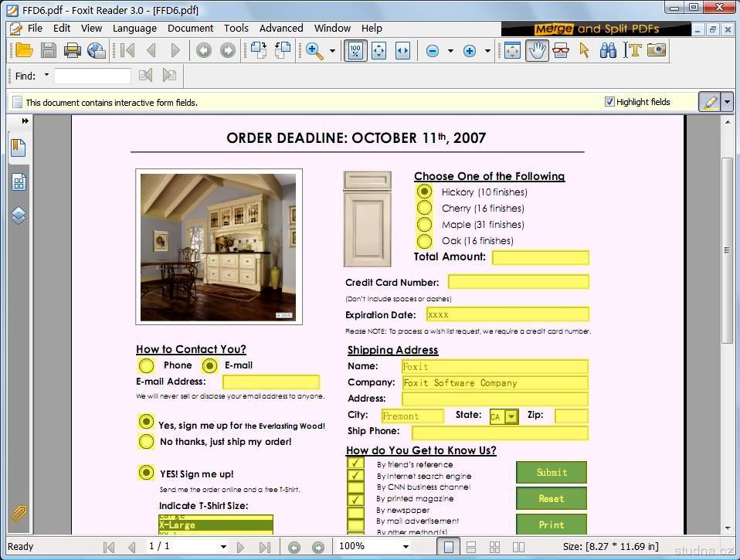The image size is (740, 560).
Task: Open the File menu
Action: pyautogui.click(x=35, y=29)
